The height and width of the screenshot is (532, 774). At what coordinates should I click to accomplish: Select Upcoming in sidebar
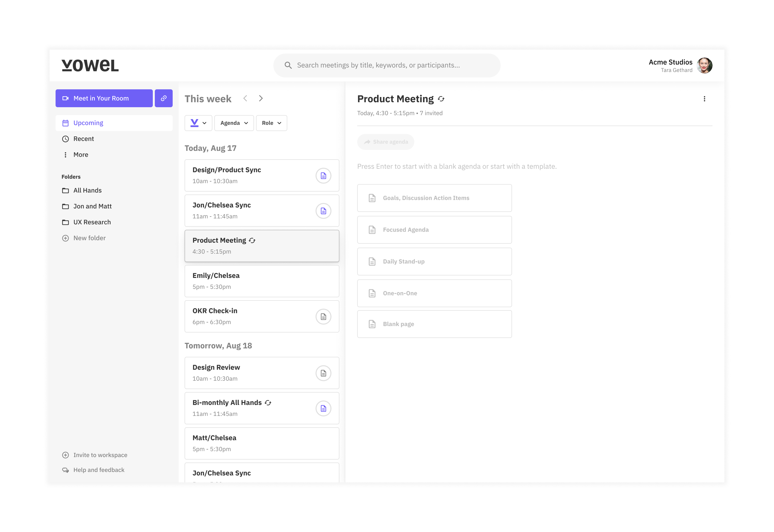(114, 123)
